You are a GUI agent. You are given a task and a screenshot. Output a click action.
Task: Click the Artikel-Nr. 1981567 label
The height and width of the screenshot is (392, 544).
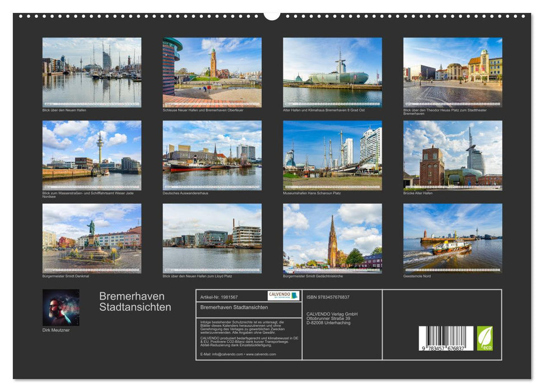pyautogui.click(x=219, y=297)
